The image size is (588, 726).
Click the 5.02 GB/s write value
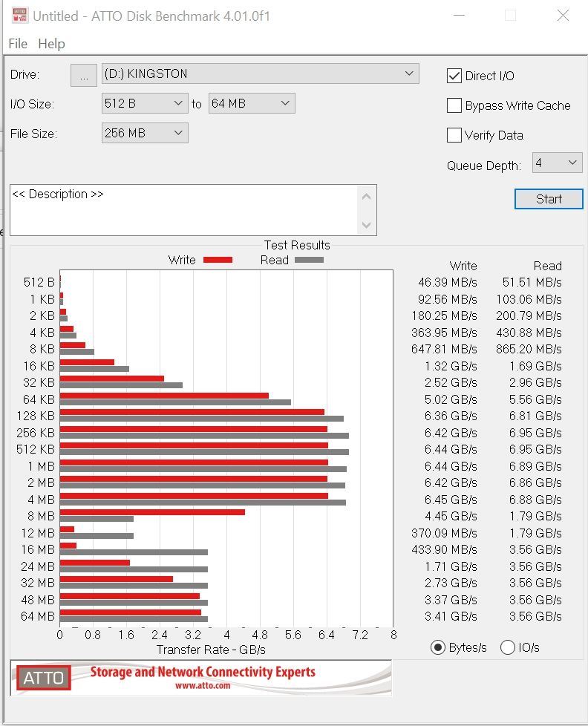pos(451,399)
